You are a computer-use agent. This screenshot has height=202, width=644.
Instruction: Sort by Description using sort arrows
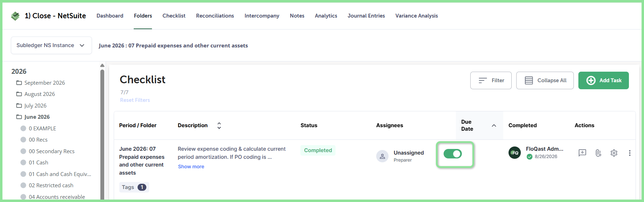tap(219, 125)
